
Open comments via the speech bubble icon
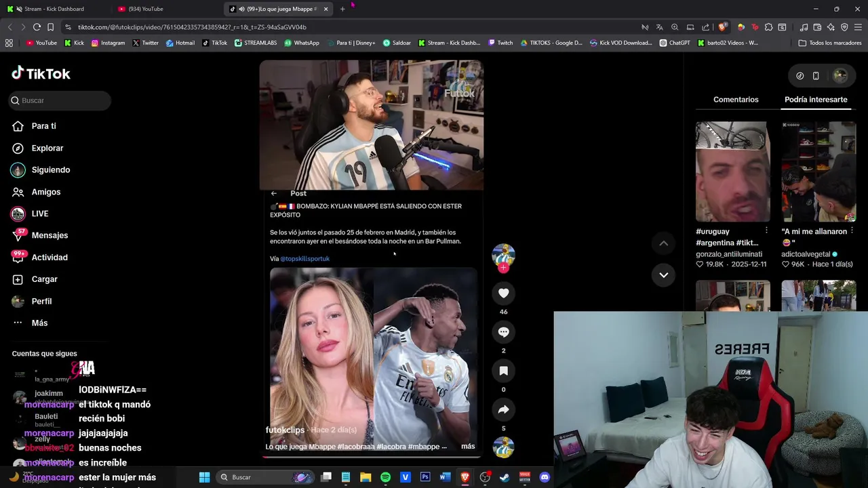coord(503,332)
